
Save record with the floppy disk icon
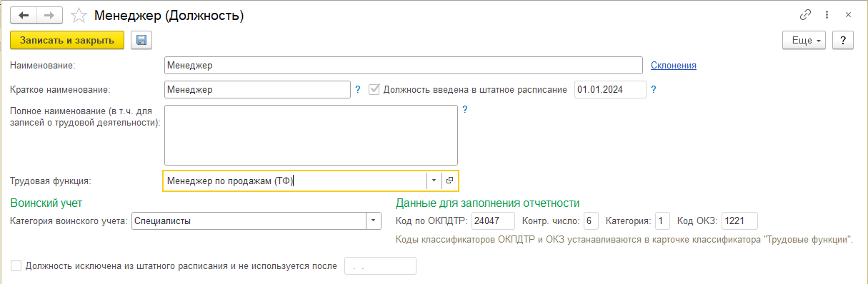pyautogui.click(x=141, y=41)
